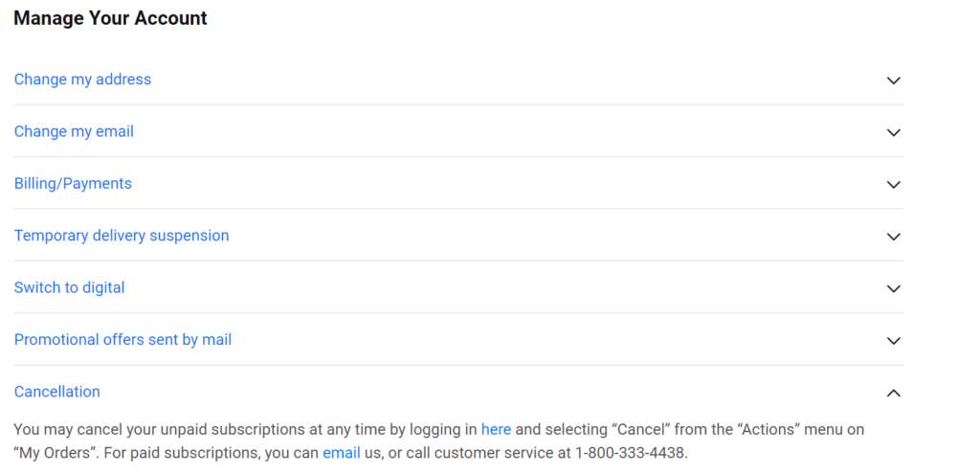Expand Promotional offers sent by mail chevron
The height and width of the screenshot is (475, 980).
point(893,340)
